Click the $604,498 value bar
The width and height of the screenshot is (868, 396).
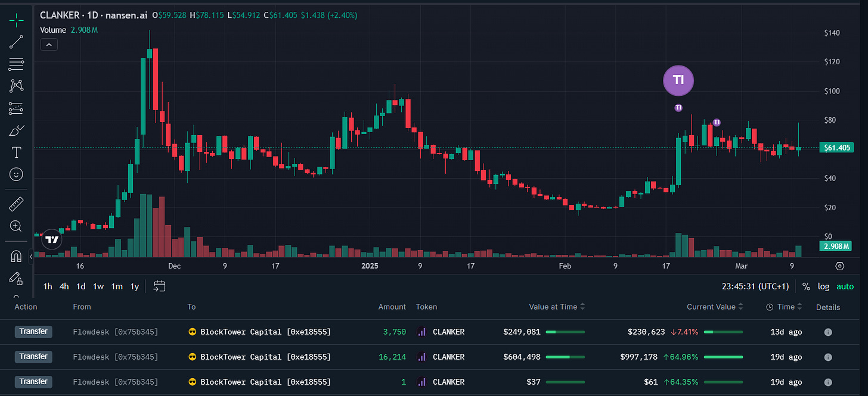click(565, 357)
